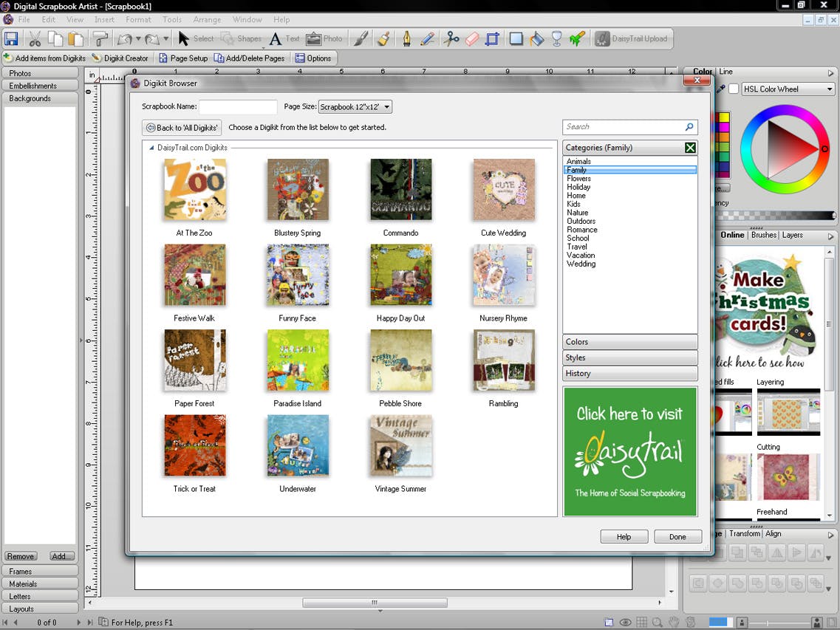Select the fountain Pen tool icon
The image size is (840, 630).
tap(406, 38)
